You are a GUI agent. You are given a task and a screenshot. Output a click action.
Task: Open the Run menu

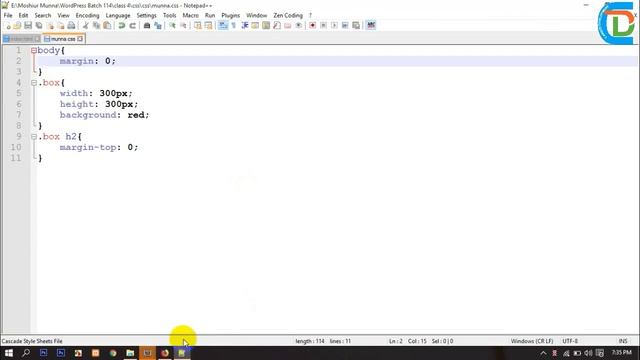[210, 16]
